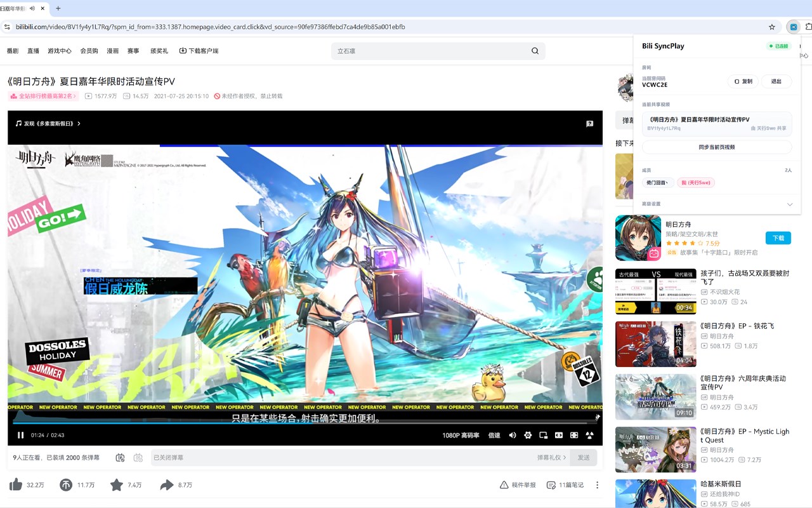This screenshot has width=812, height=508.
Task: Expand 高级设置 advanced settings chevron
Action: [790, 204]
